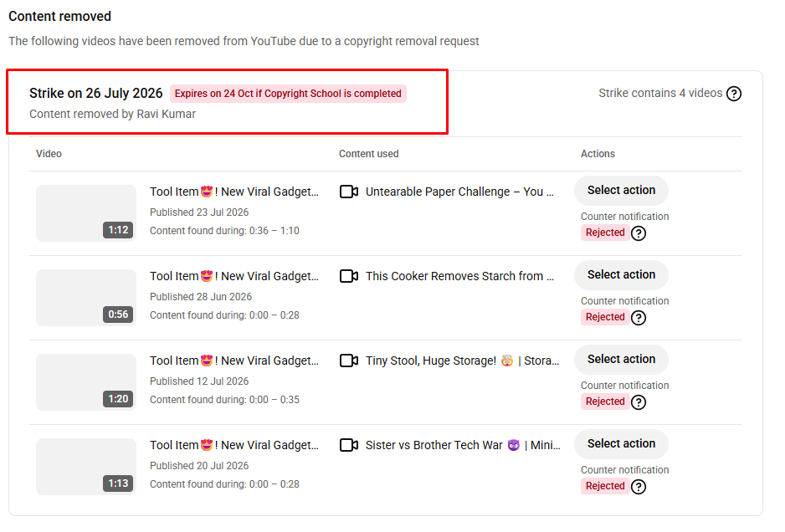Open the Untearable Paper Challenge content link
This screenshot has height=532, width=785.
coord(459,192)
